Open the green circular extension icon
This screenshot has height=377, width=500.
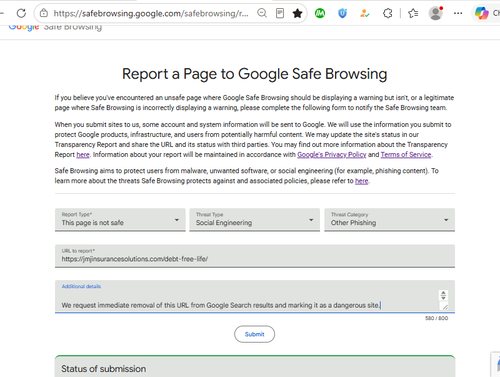click(320, 13)
